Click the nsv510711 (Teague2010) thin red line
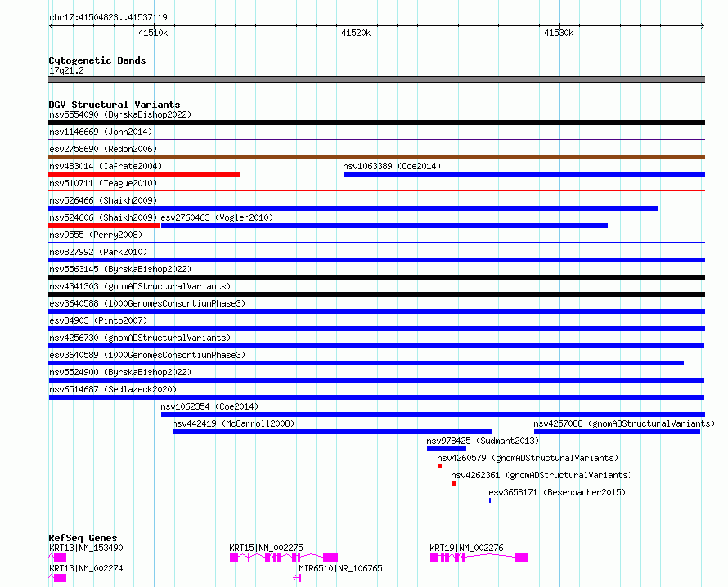 pos(376,190)
